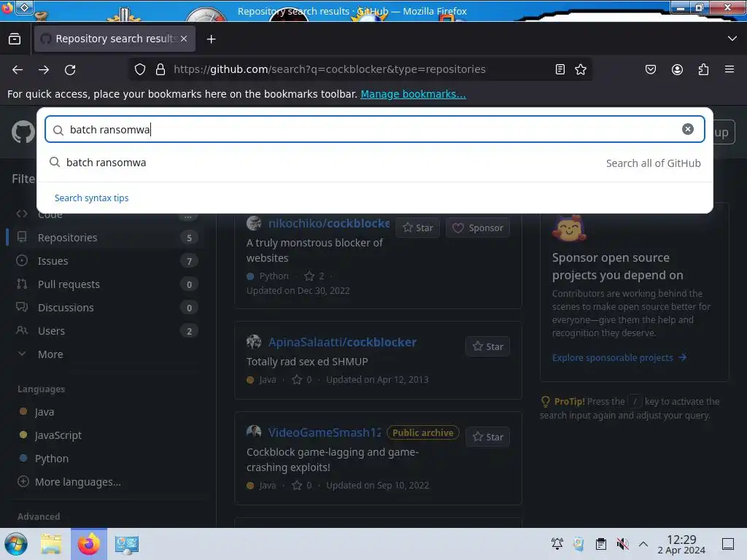
Task: Filter by JavaScript language
Action: 58,435
